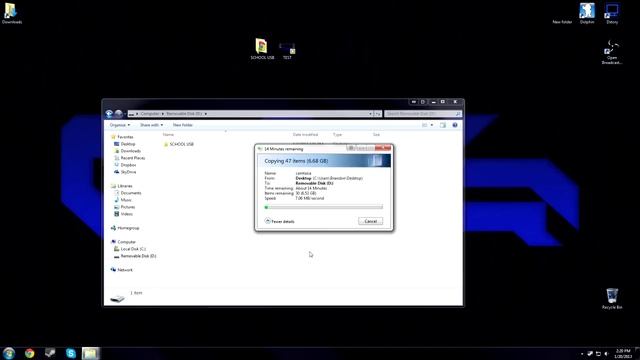Launch the Open Broadcaster desktop shortcut
The image size is (640, 360).
click(611, 52)
